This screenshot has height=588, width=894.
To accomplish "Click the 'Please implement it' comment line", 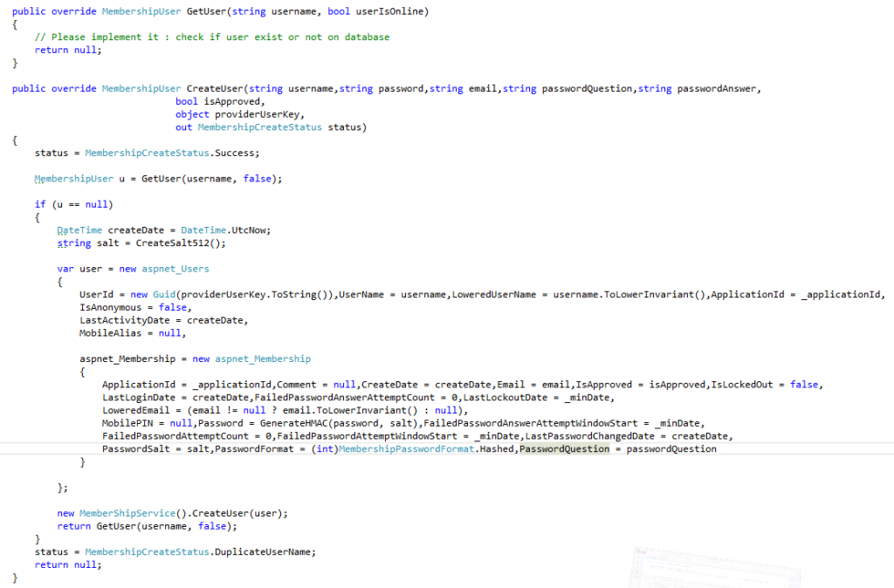I will pyautogui.click(x=212, y=37).
